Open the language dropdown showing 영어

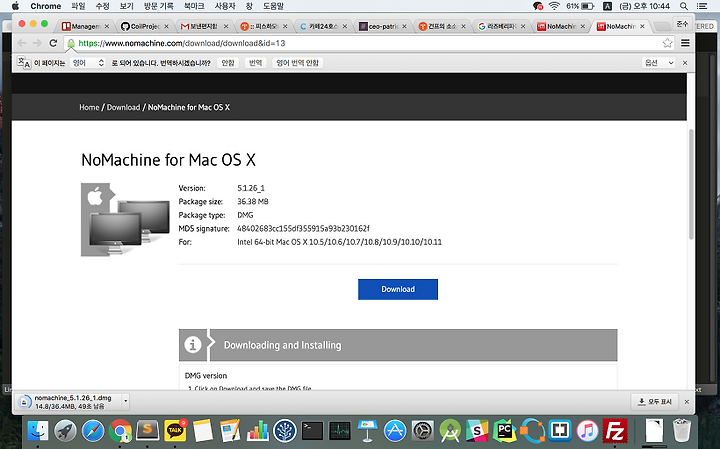(88, 63)
